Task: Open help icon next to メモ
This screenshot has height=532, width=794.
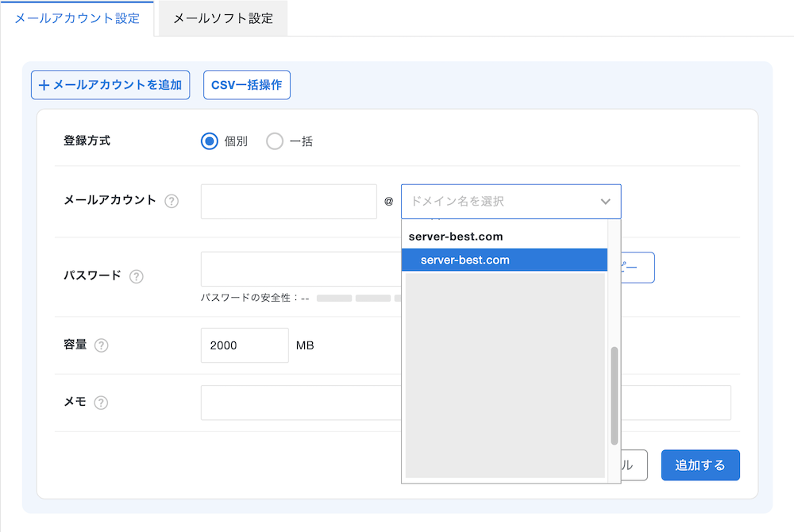Action: [102, 403]
